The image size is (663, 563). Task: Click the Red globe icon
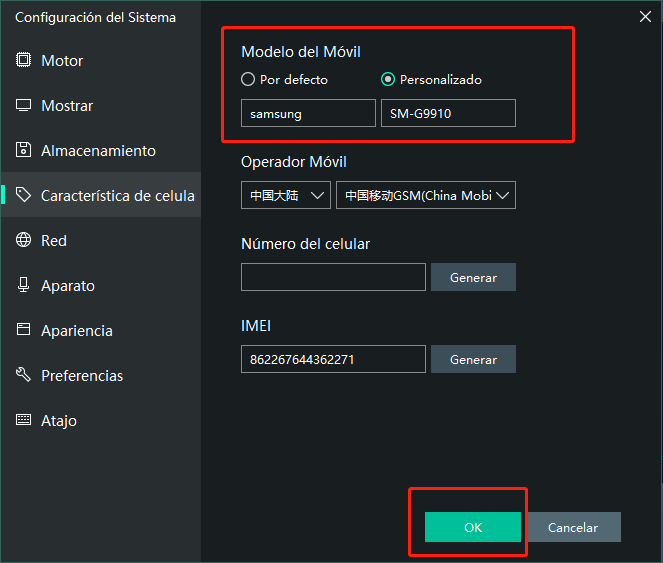[23, 240]
